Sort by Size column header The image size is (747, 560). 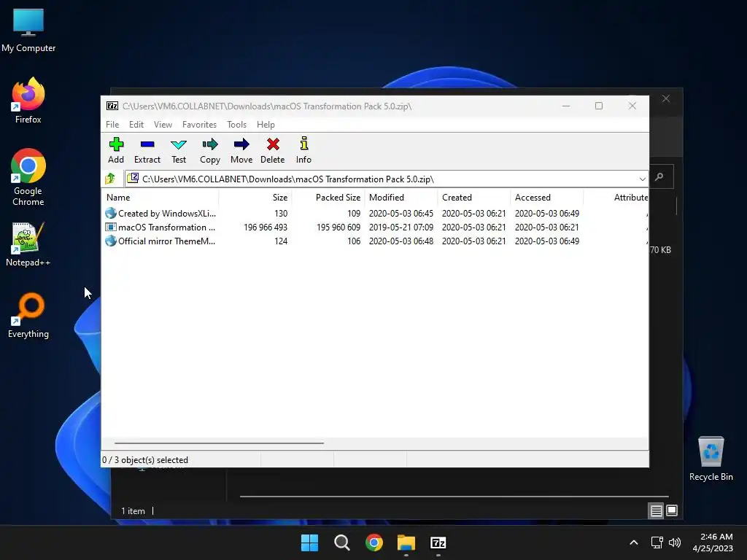tap(255, 197)
